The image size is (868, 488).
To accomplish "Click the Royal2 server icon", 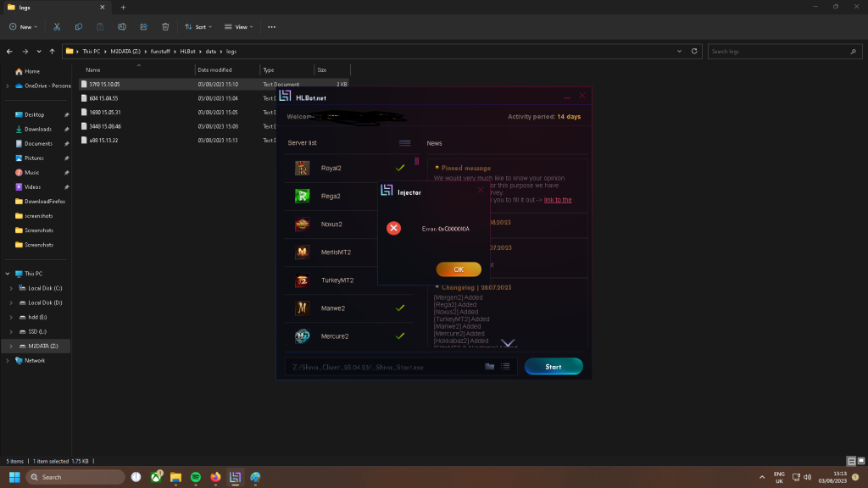I will click(302, 169).
